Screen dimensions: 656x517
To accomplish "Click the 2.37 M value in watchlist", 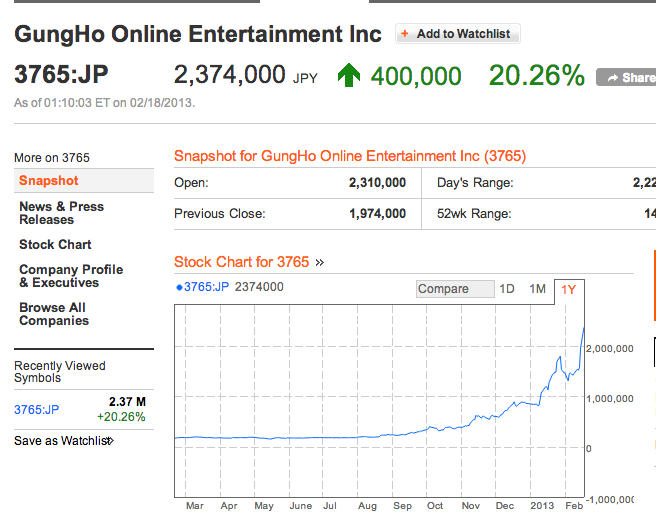I will tap(127, 402).
